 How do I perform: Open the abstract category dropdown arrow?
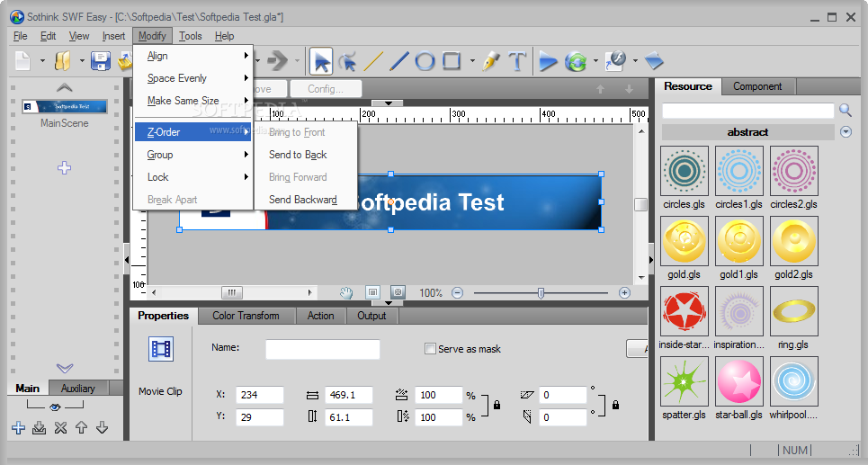(x=846, y=131)
